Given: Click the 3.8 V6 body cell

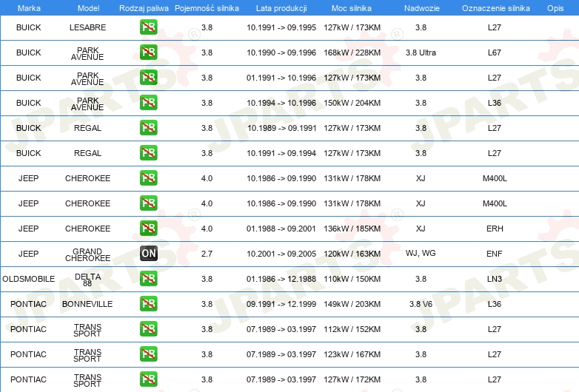Looking at the screenshot, I should (421, 304).
